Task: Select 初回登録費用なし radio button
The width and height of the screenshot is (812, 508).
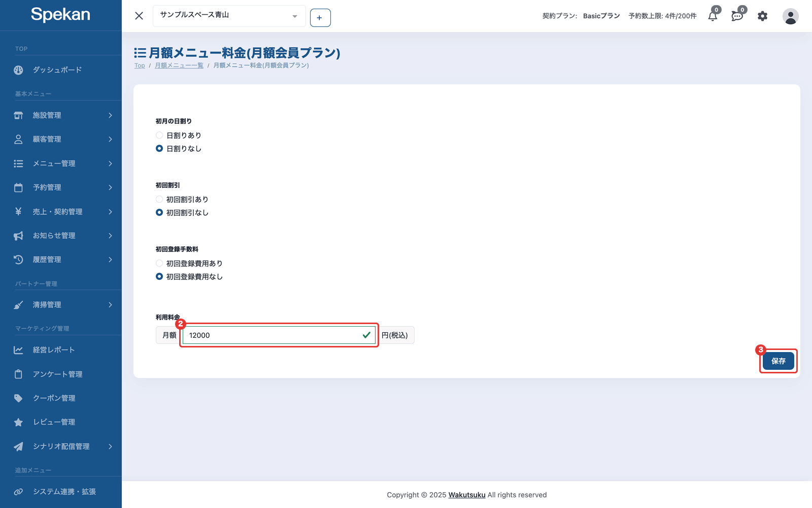Action: [x=159, y=276]
